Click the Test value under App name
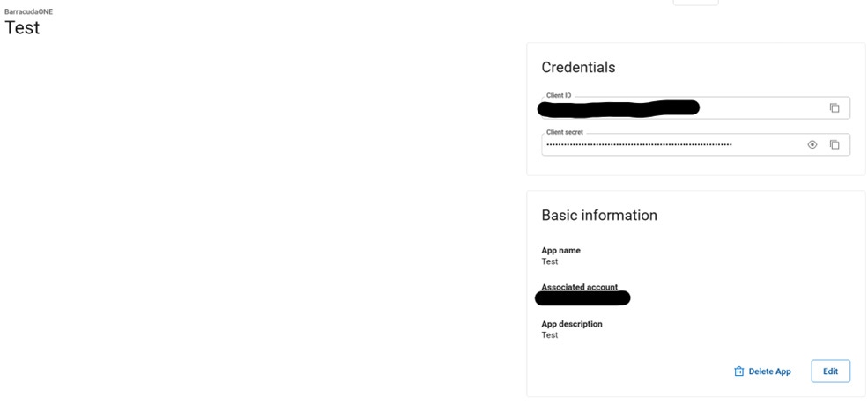The width and height of the screenshot is (868, 404). [550, 261]
